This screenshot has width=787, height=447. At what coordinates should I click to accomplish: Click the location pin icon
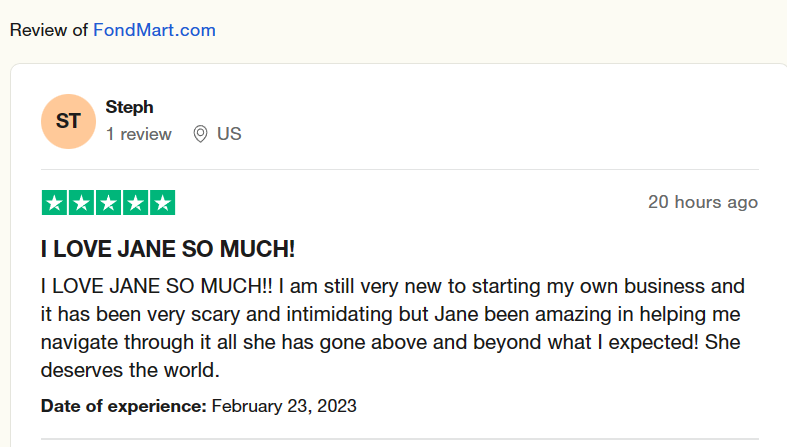point(200,134)
